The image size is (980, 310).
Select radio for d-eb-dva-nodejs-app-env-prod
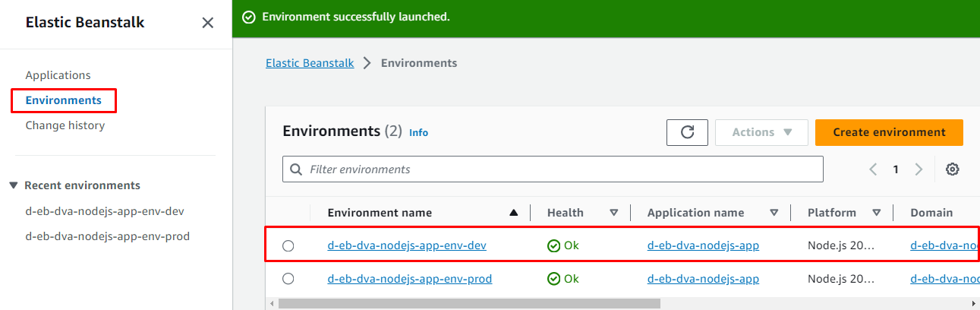tap(288, 279)
